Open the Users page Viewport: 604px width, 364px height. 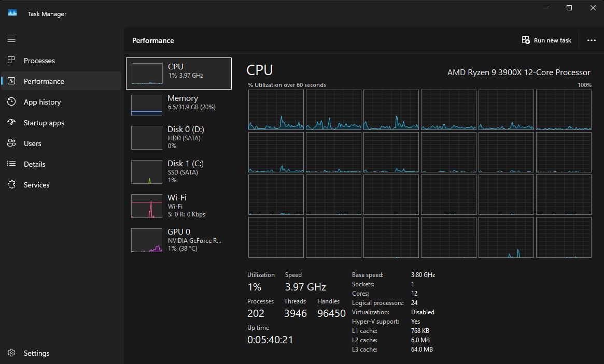click(x=61, y=143)
